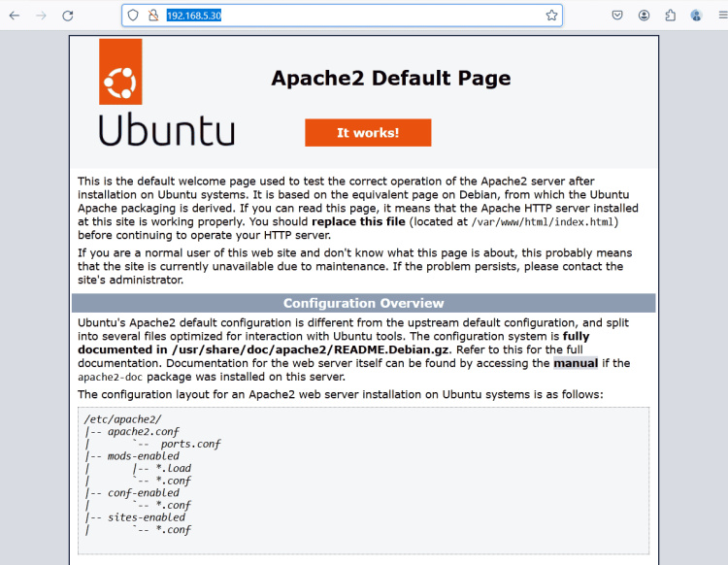Open the Firefox account icon
Viewport: 728px width, 565px height.
coord(644,16)
